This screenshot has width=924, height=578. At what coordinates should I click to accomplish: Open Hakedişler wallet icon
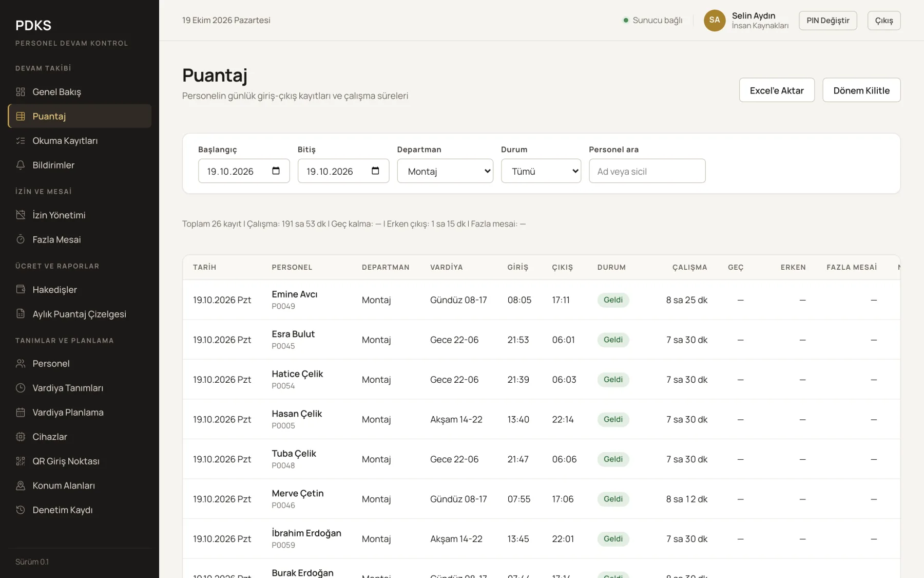(x=21, y=289)
